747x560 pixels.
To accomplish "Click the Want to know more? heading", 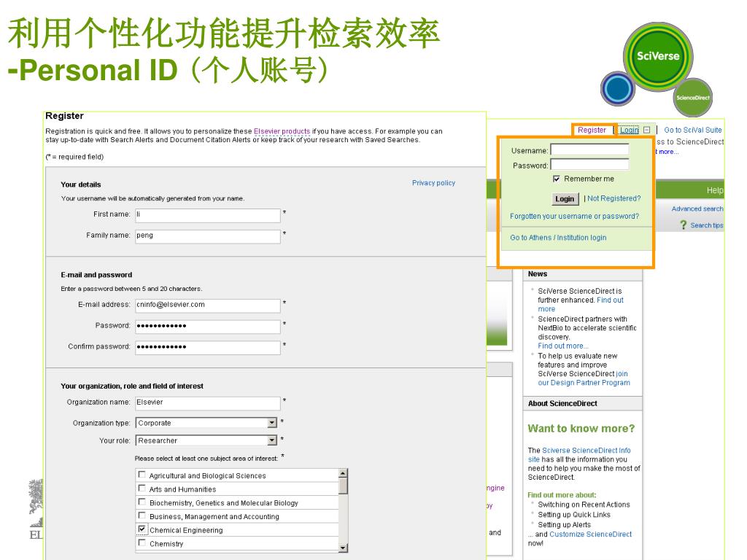I will pos(581,429).
